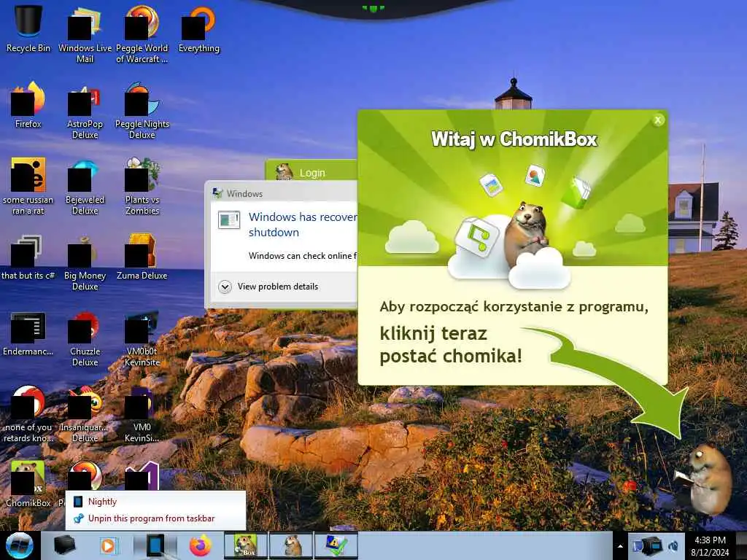Viewport: 747px width, 560px height.
Task: Click the "kliknij teraz postać chomika!" text
Action: pos(451,345)
